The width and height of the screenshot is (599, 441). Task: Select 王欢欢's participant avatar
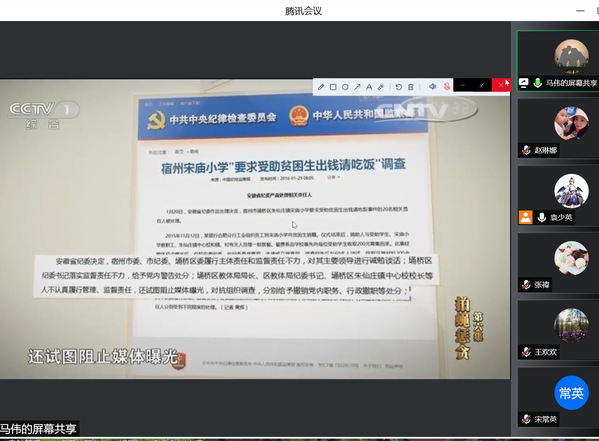[571, 325]
